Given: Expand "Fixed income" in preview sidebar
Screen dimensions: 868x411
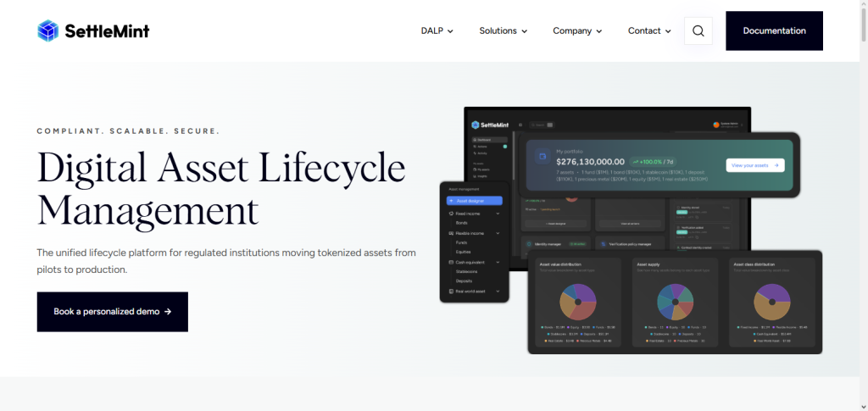Looking at the screenshot, I should point(474,214).
